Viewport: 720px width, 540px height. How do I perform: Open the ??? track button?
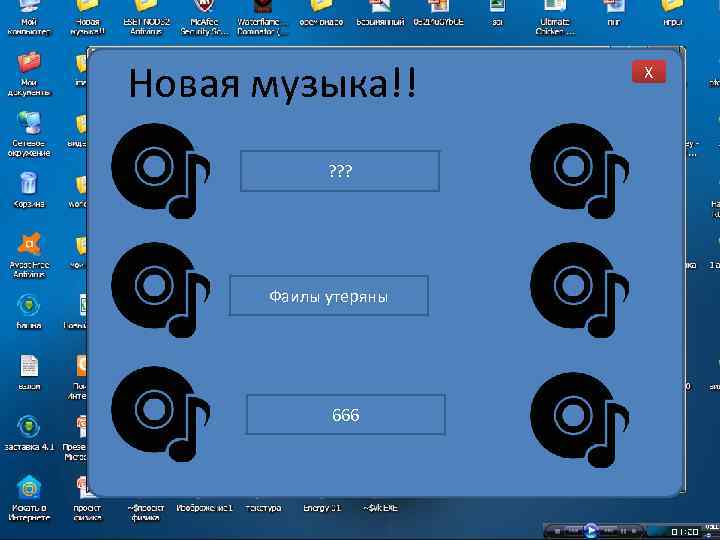(x=340, y=171)
